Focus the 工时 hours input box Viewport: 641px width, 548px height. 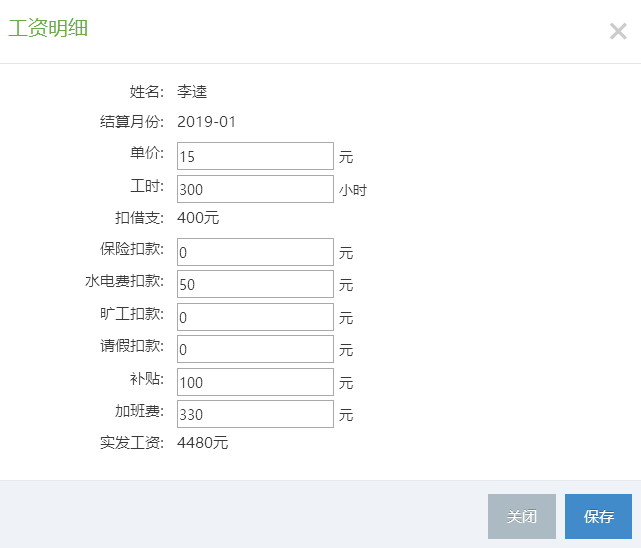[255, 190]
